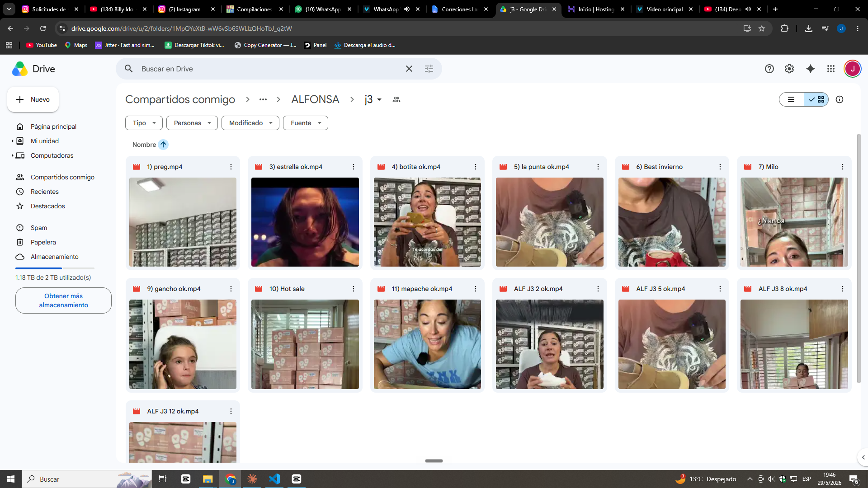Open more options for 9) gancho ok.mp4
Screen dimensions: 868x488
point(231,289)
